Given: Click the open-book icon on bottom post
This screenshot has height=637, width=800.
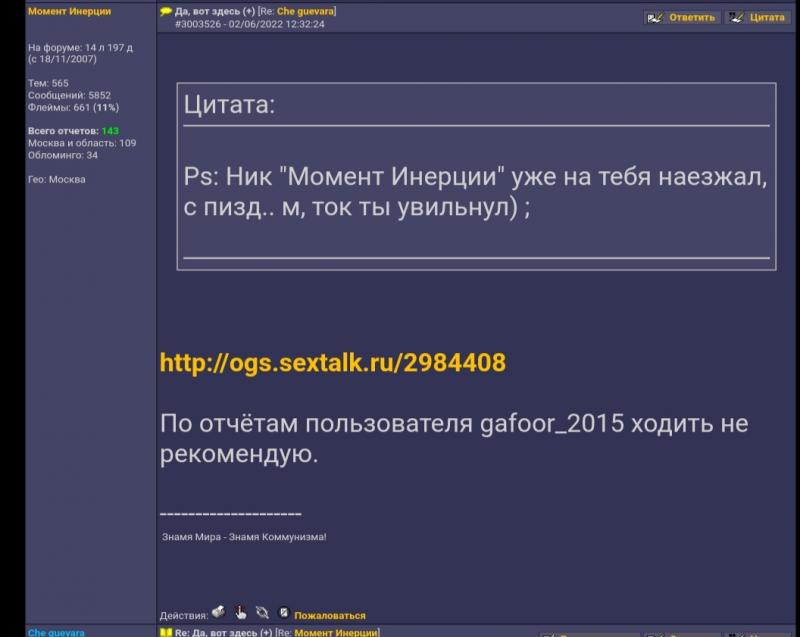Looking at the screenshot, I should 166,632.
